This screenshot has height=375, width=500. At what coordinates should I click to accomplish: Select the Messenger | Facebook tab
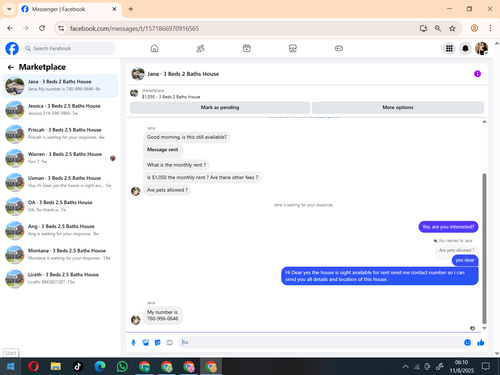69,9
